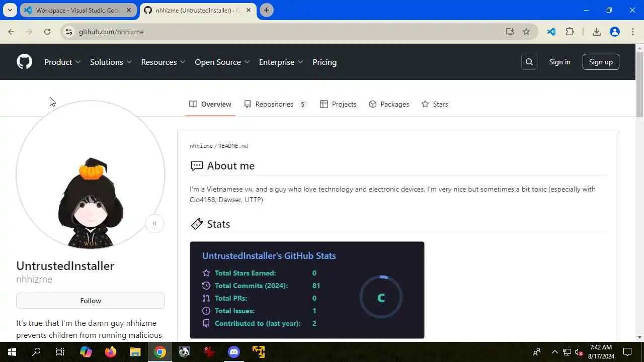Switch to the Repositories tab
Image resolution: width=644 pixels, height=362 pixels.
[x=275, y=104]
